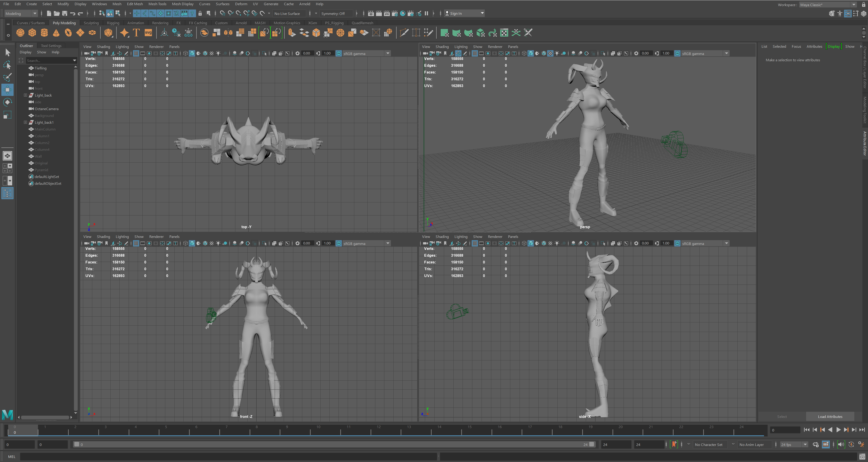Screen dimensions: 868x462
Task: Pause viewport updates with the pause icon
Action: (x=426, y=14)
